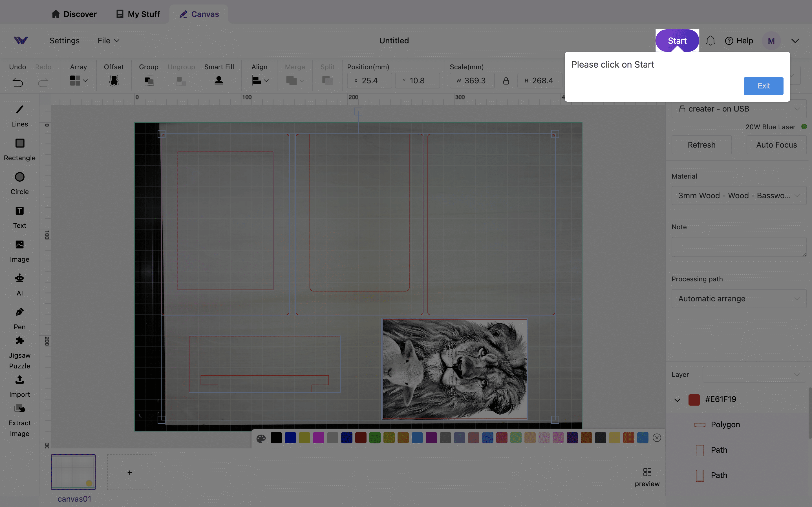The image size is (812, 507).
Task: Click Exit in the tooltip popup
Action: [x=763, y=86]
